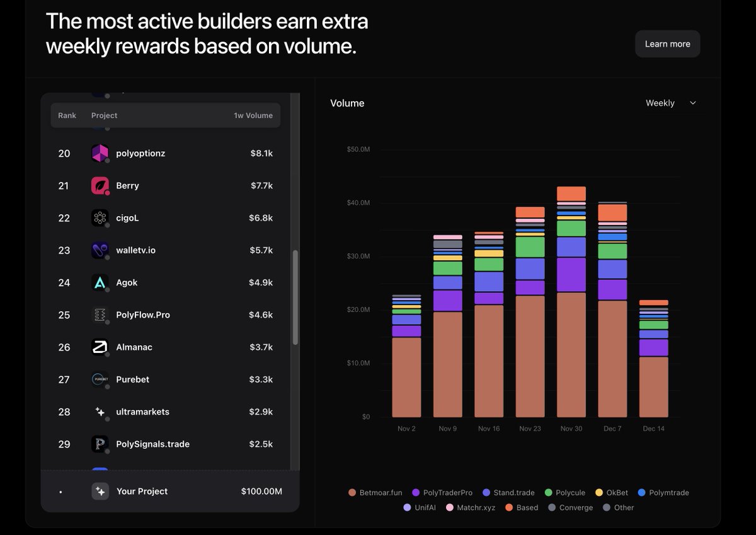Click the 1w Volume column header
Viewport: 756px width, 535px height.
253,116
